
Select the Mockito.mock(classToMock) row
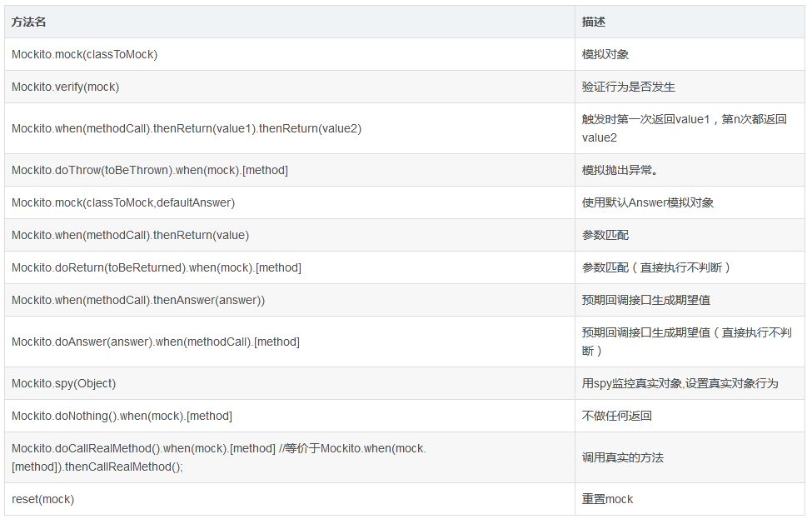tap(83, 54)
